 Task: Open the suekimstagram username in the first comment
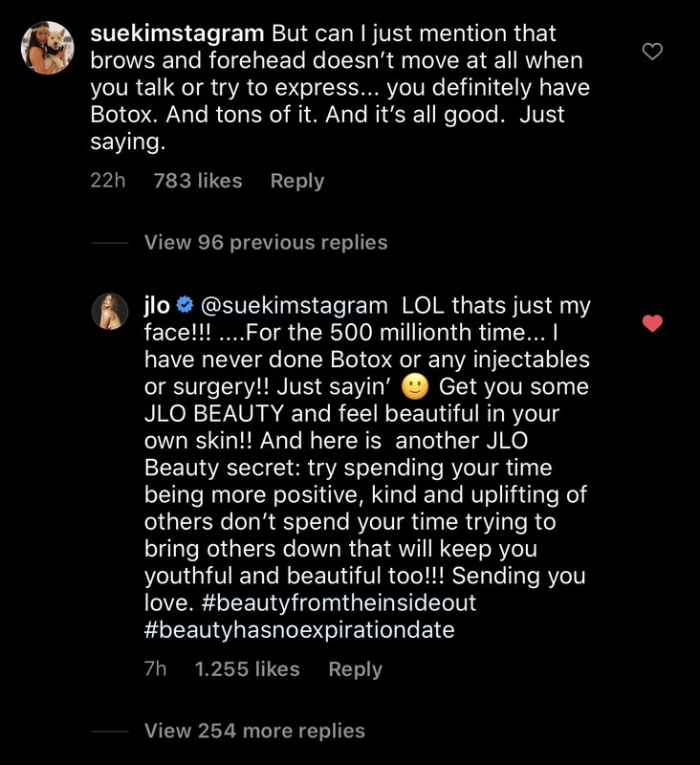click(x=176, y=33)
